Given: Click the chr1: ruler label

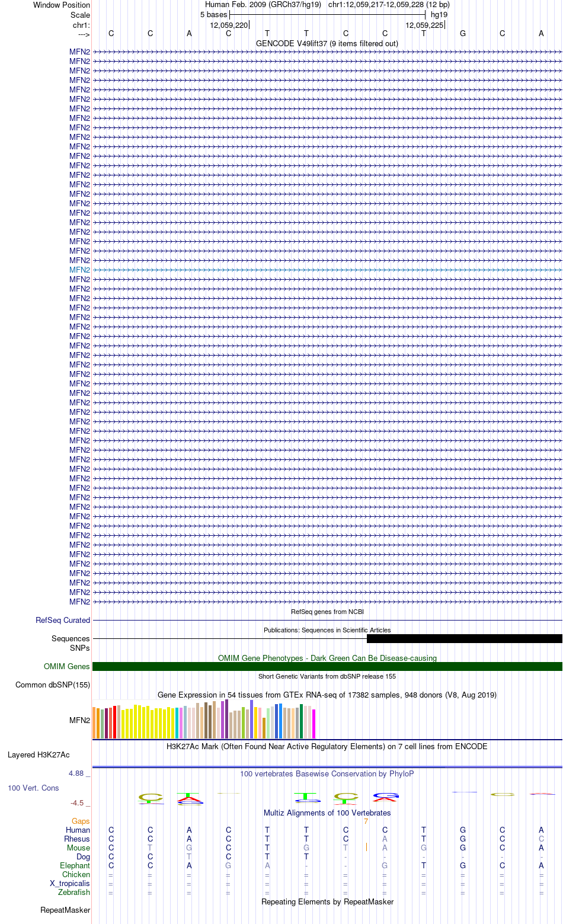Looking at the screenshot, I should click(x=81, y=25).
